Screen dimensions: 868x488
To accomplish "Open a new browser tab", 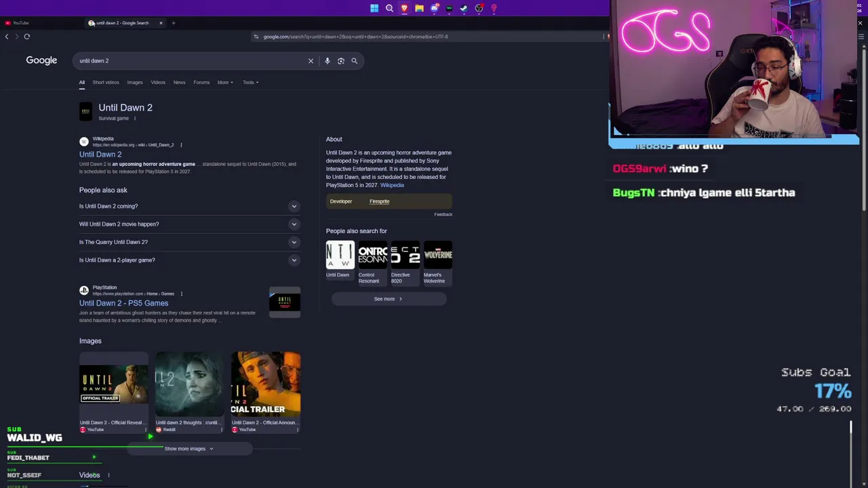I will click(173, 23).
